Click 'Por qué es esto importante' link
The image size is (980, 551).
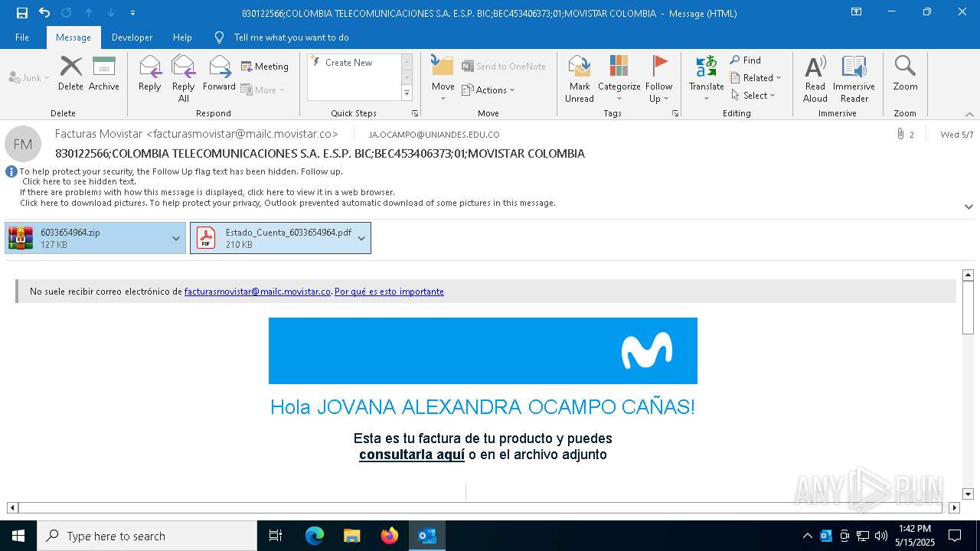point(389,292)
